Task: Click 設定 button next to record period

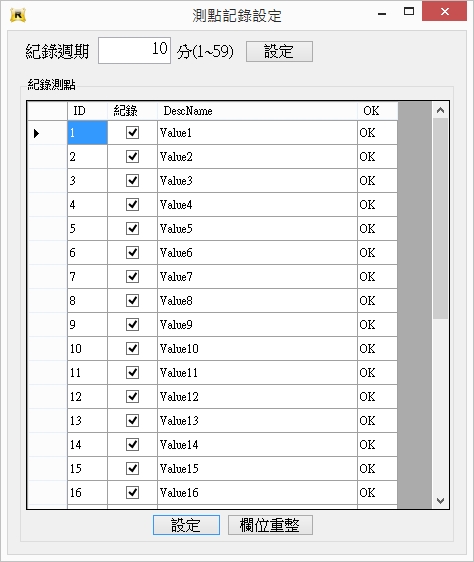Action: (279, 52)
